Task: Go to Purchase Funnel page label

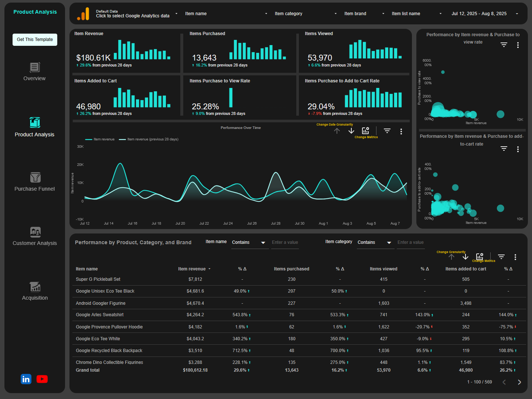Action: 35,189
